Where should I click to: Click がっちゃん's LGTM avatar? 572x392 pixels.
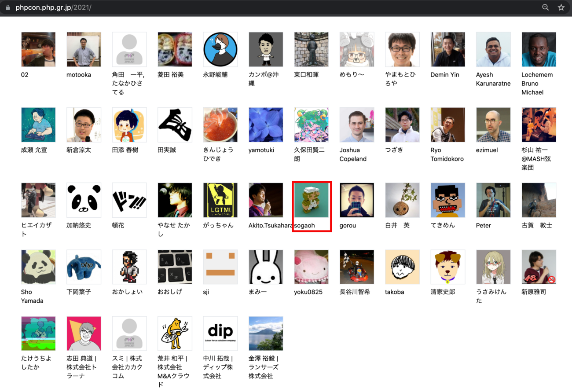click(x=220, y=200)
